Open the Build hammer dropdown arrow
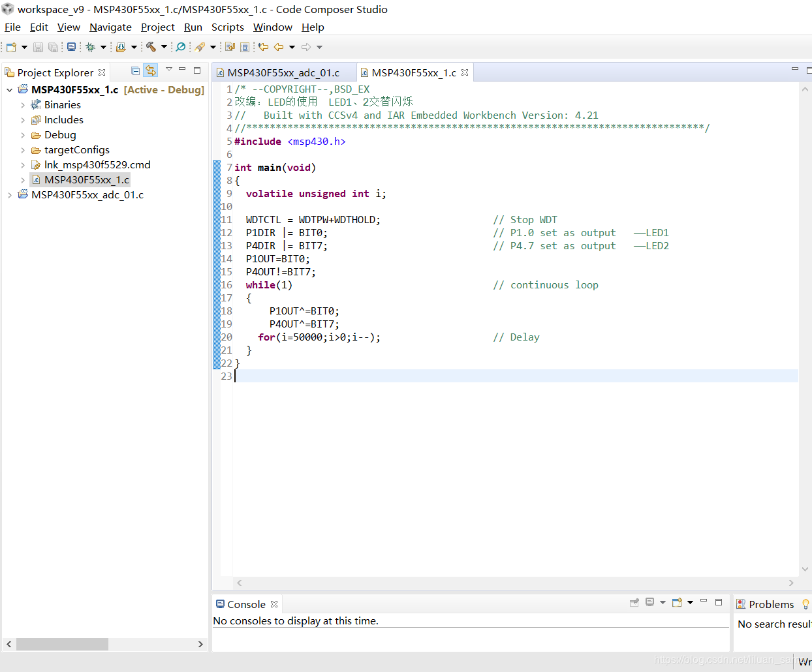 (164, 47)
